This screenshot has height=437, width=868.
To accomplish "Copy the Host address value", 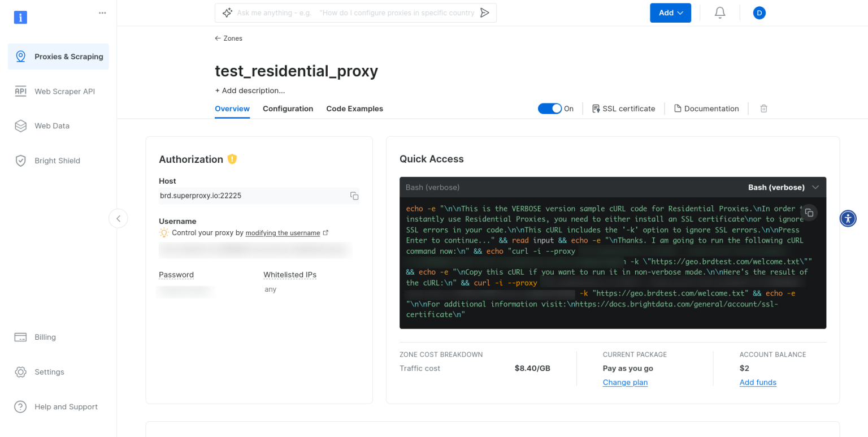I will click(x=354, y=195).
